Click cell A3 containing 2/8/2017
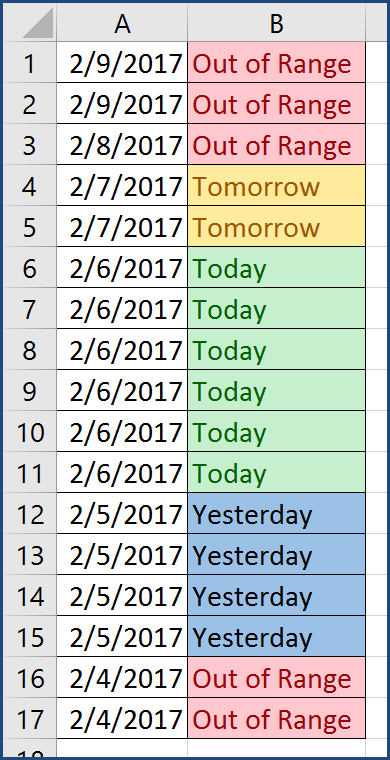This screenshot has width=390, height=760. [x=122, y=144]
